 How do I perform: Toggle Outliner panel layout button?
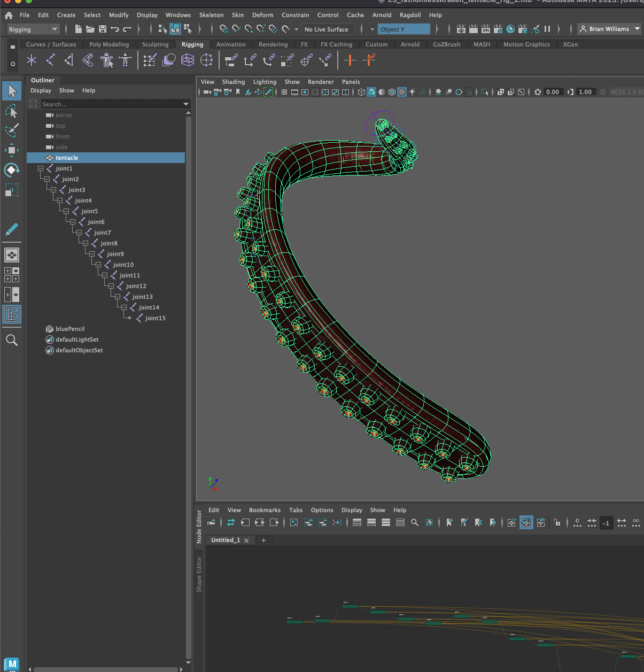[11, 314]
